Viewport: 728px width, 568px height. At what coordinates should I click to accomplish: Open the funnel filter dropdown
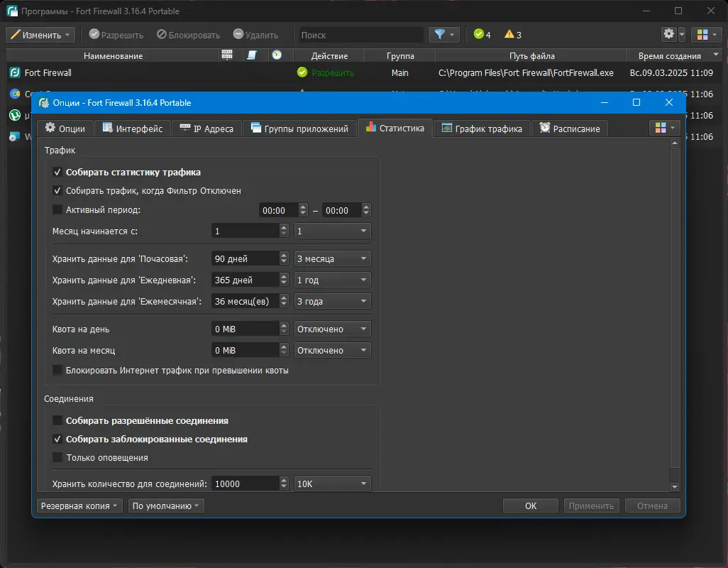click(x=444, y=35)
